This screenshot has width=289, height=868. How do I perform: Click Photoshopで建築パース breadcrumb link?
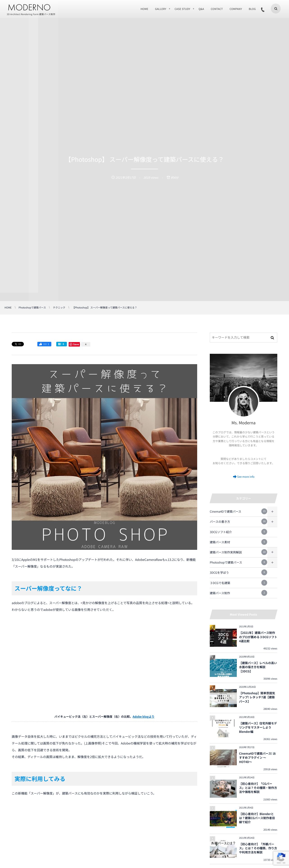point(32,308)
